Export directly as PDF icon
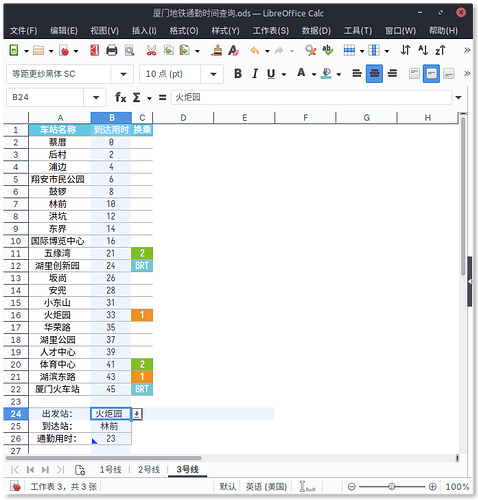The width and height of the screenshot is (478, 500). point(95,51)
